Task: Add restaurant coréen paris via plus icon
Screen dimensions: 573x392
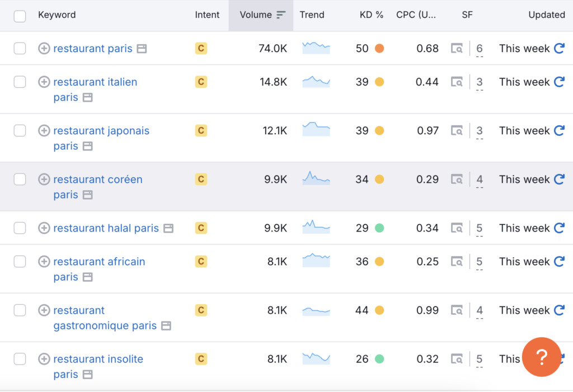Action: tap(44, 180)
